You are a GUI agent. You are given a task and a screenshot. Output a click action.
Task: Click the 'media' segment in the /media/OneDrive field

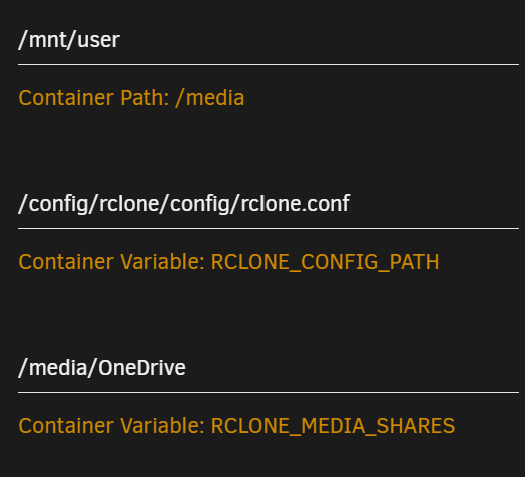(x=58, y=368)
